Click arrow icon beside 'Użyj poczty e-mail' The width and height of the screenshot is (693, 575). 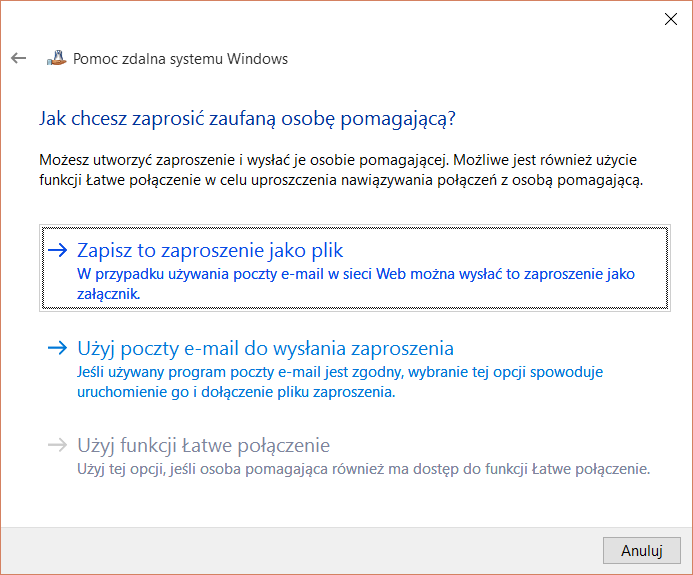pyautogui.click(x=57, y=348)
